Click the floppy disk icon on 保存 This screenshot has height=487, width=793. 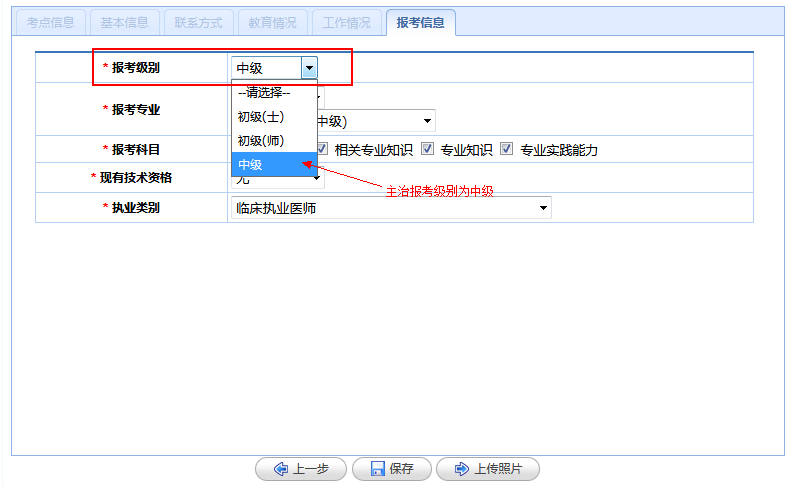[377, 469]
